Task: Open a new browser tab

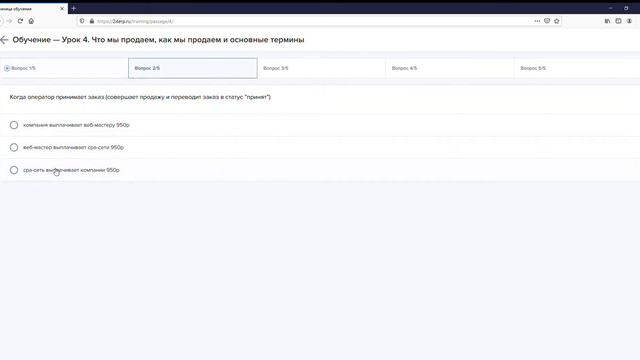Action: click(x=73, y=8)
